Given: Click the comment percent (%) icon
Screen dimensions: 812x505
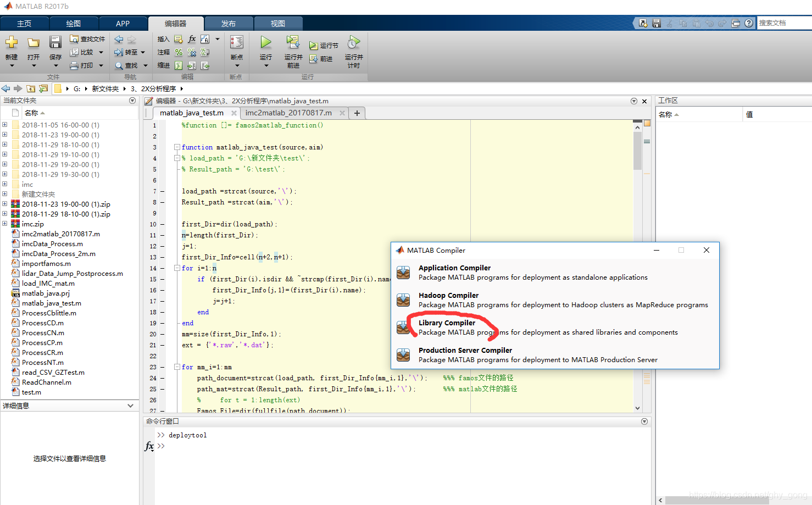Looking at the screenshot, I should (179, 52).
